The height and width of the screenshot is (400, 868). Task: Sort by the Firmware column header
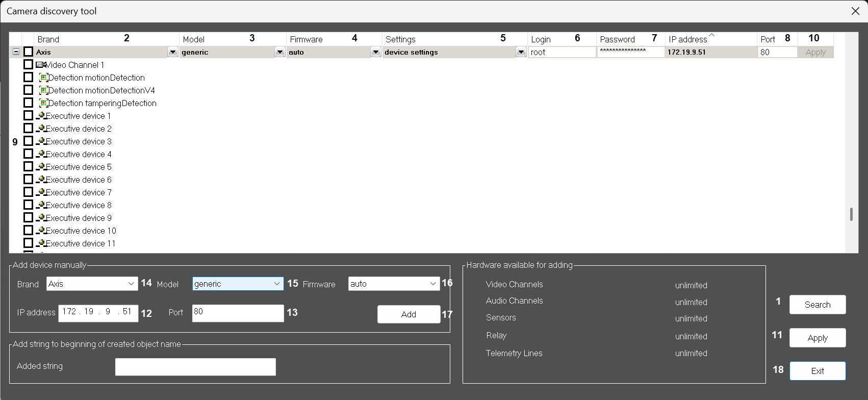(x=334, y=39)
